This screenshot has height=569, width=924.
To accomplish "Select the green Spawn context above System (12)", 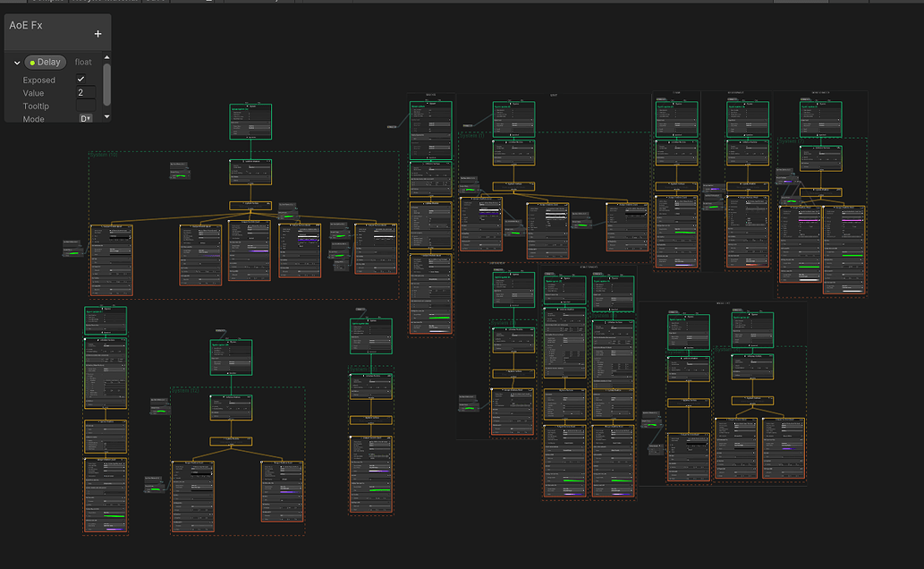I will pos(231,356).
